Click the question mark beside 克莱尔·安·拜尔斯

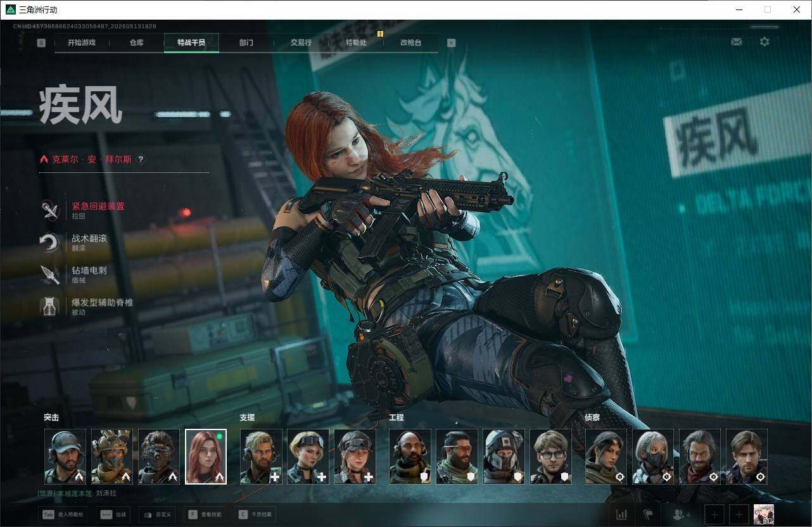(141, 160)
